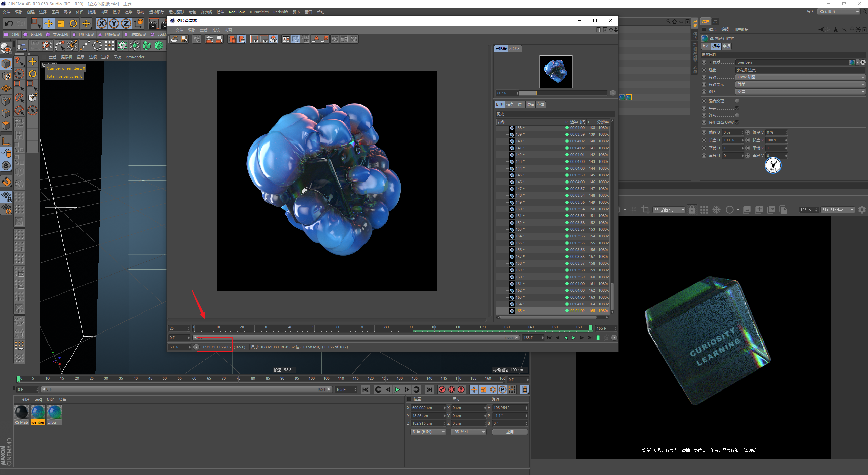Add the Sphere field (球体域)

tap(33, 35)
